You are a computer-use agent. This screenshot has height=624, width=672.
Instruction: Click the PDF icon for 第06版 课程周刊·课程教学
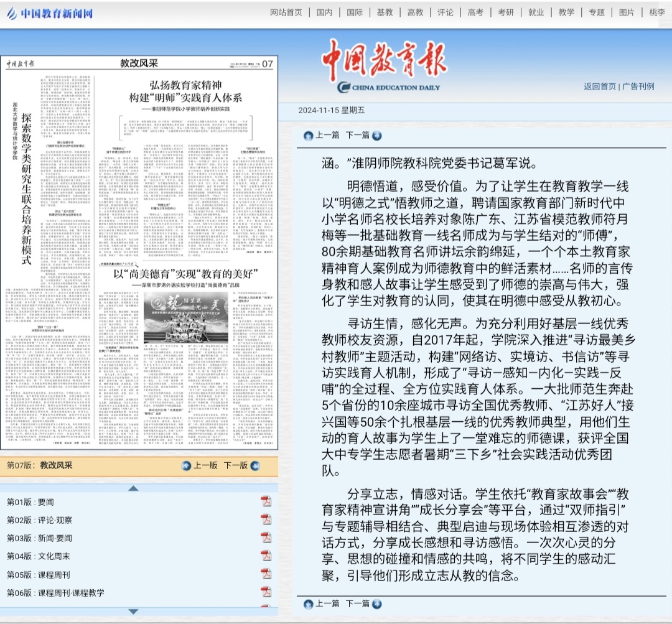tap(266, 592)
